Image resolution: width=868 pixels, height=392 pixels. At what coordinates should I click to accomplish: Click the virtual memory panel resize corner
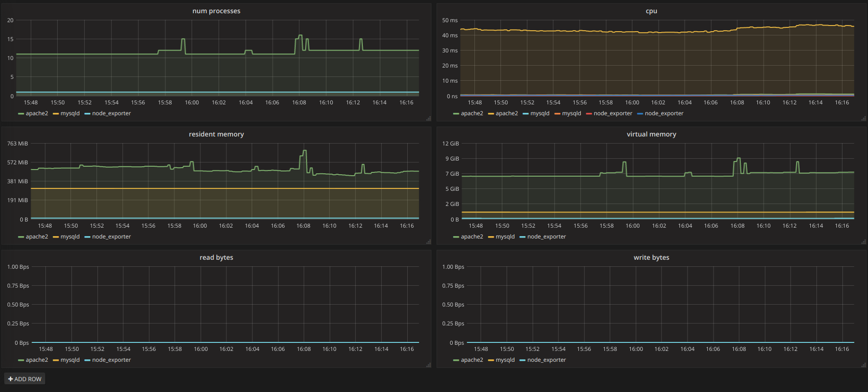click(863, 242)
